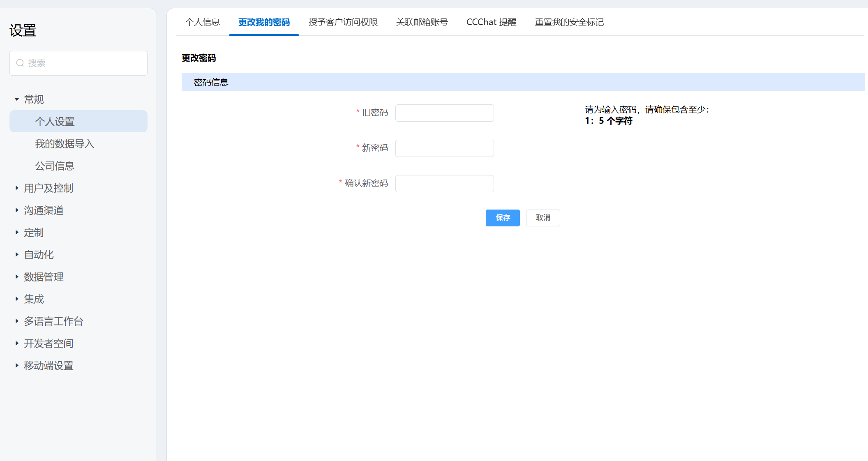Expand the 定制 tree section
The image size is (868, 461).
tap(17, 233)
